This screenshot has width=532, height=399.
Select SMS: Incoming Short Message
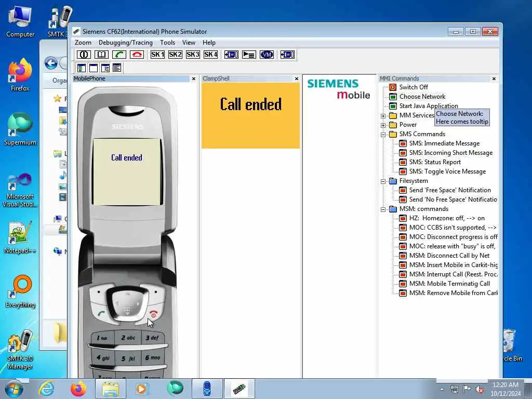tap(450, 153)
